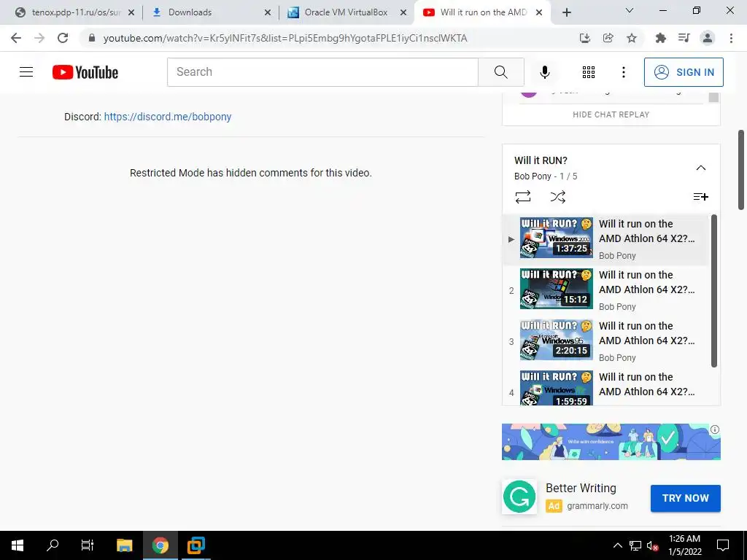The width and height of the screenshot is (747, 560).
Task: Open network tray icon
Action: point(635,545)
